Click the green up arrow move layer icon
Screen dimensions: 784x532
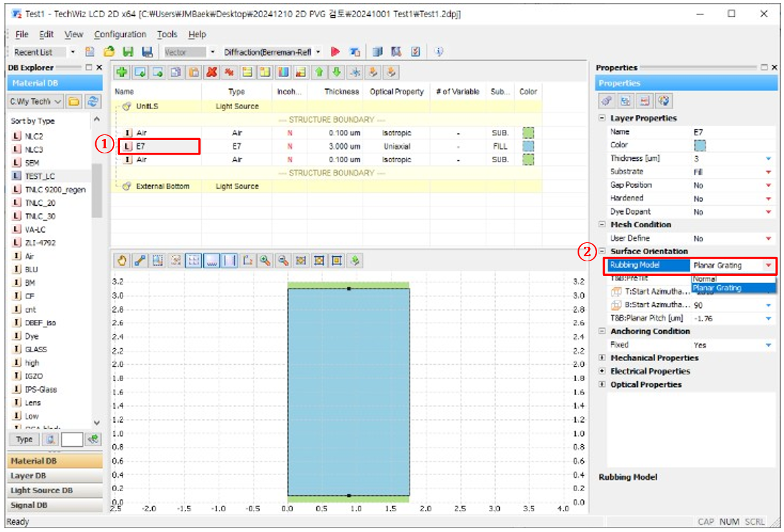[x=319, y=73]
